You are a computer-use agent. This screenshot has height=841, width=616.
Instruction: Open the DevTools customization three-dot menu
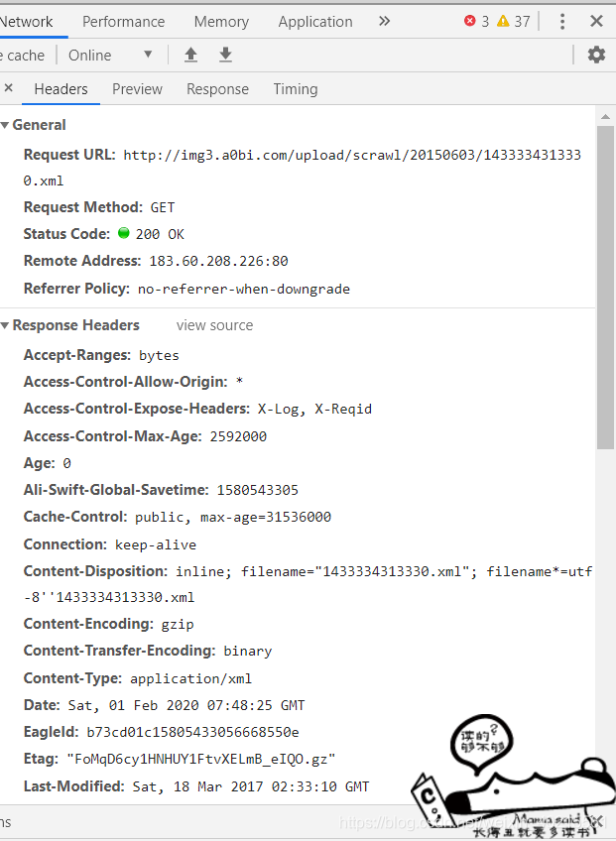click(x=561, y=21)
